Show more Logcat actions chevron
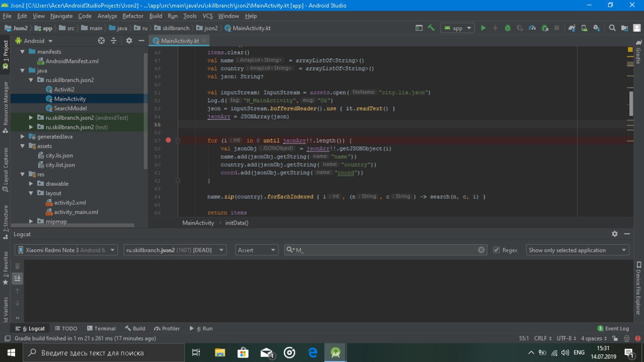Viewport: 644px width, 362px height. [x=18, y=318]
